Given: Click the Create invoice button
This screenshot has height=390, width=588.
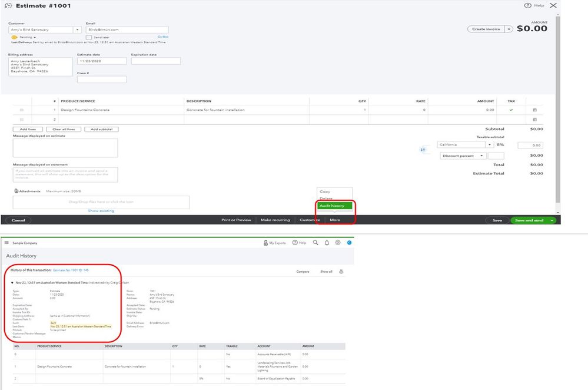Looking at the screenshot, I should coord(486,29).
